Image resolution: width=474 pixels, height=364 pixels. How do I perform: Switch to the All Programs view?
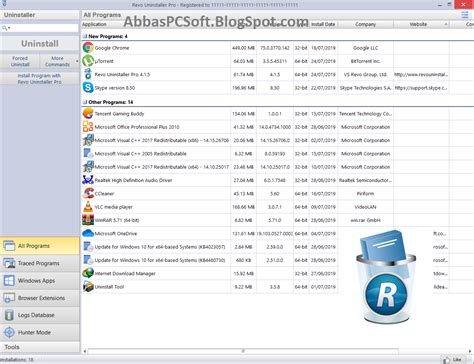click(40, 246)
